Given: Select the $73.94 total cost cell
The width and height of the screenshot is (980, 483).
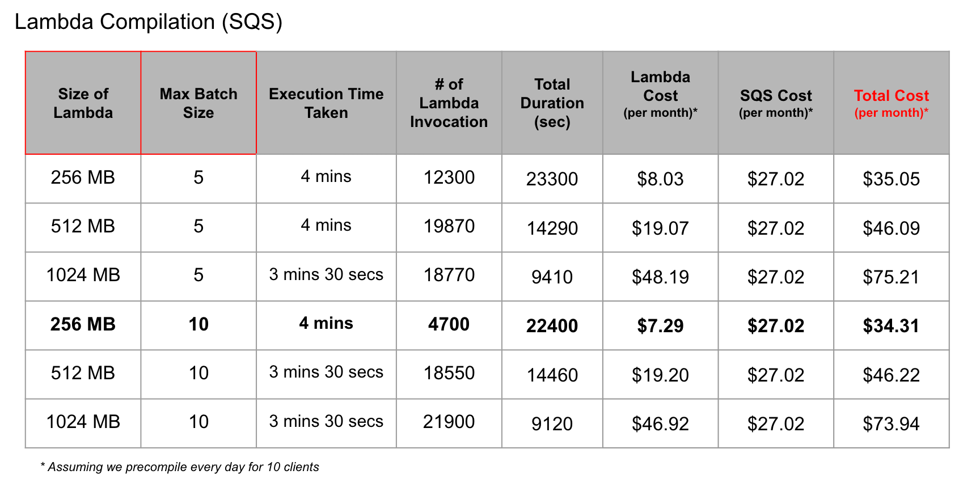Looking at the screenshot, I should [x=891, y=423].
